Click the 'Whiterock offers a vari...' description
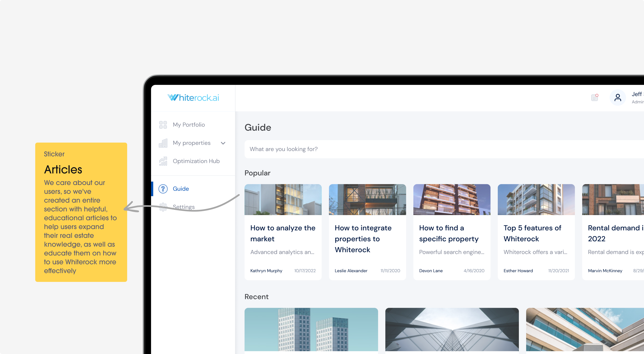This screenshot has width=644, height=354. [536, 252]
